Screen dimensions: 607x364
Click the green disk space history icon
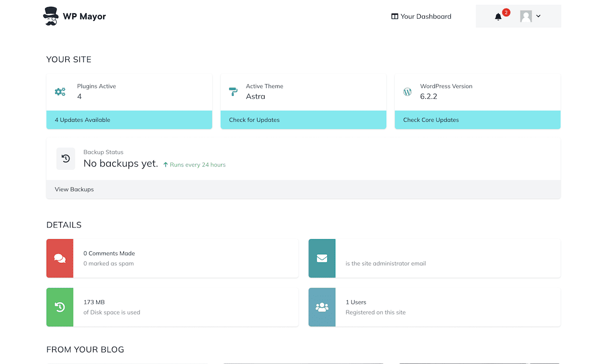click(x=60, y=307)
